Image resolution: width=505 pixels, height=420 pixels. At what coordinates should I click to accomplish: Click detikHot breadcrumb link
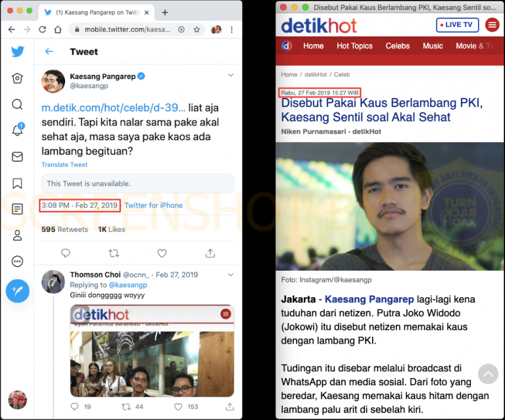click(x=316, y=75)
